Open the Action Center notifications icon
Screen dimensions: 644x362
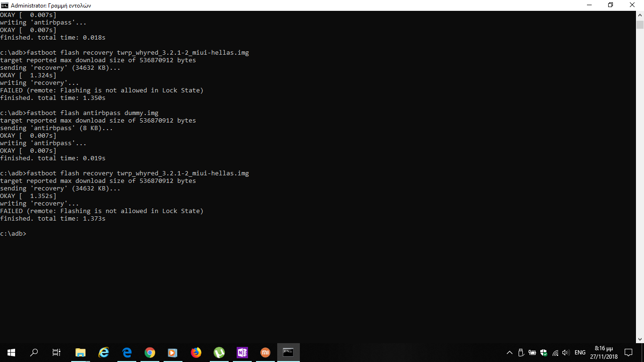pos(628,353)
